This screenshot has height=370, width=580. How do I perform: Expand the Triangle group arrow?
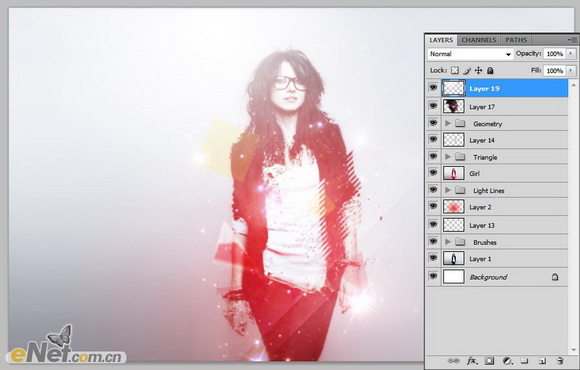(x=448, y=157)
